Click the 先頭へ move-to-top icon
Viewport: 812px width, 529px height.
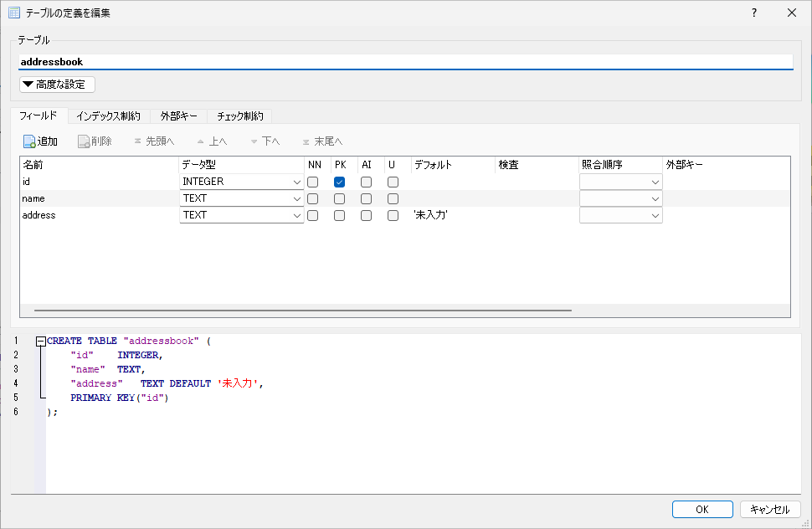(137, 141)
